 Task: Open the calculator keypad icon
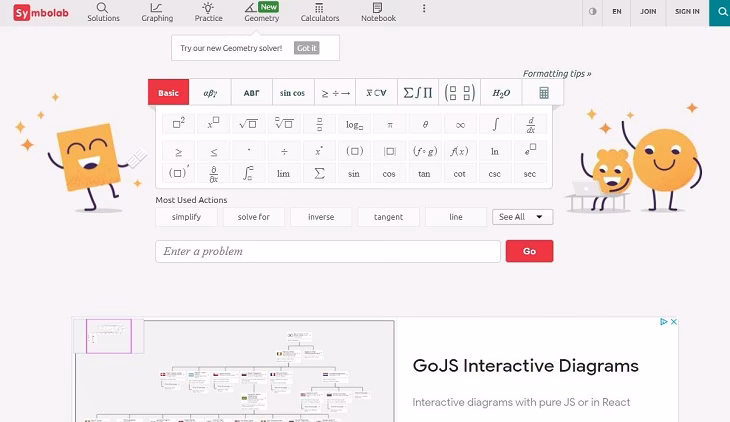(544, 93)
